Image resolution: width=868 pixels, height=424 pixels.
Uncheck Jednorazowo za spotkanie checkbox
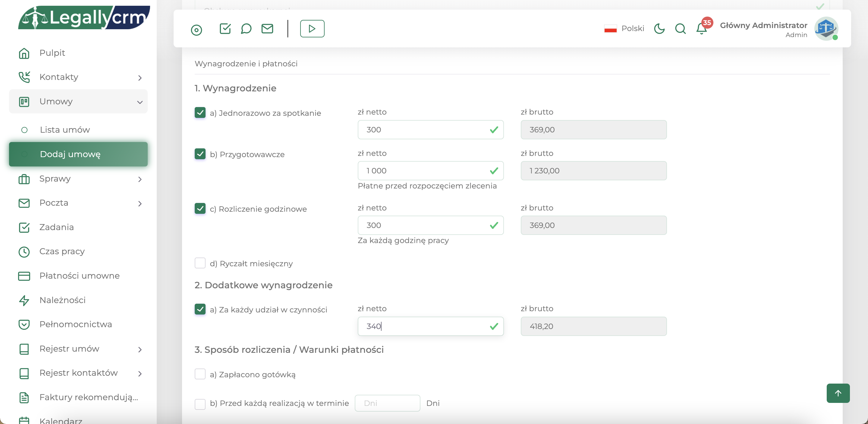coord(200,112)
